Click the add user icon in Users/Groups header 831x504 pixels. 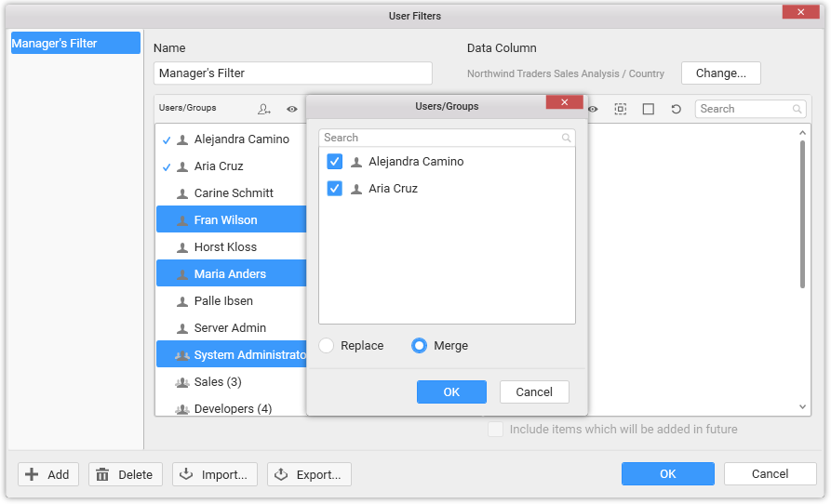coord(264,109)
